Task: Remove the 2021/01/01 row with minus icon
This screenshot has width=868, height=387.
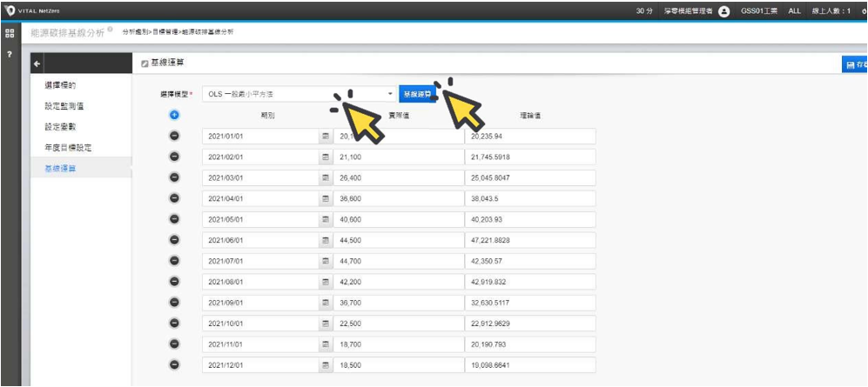Action: [173, 137]
